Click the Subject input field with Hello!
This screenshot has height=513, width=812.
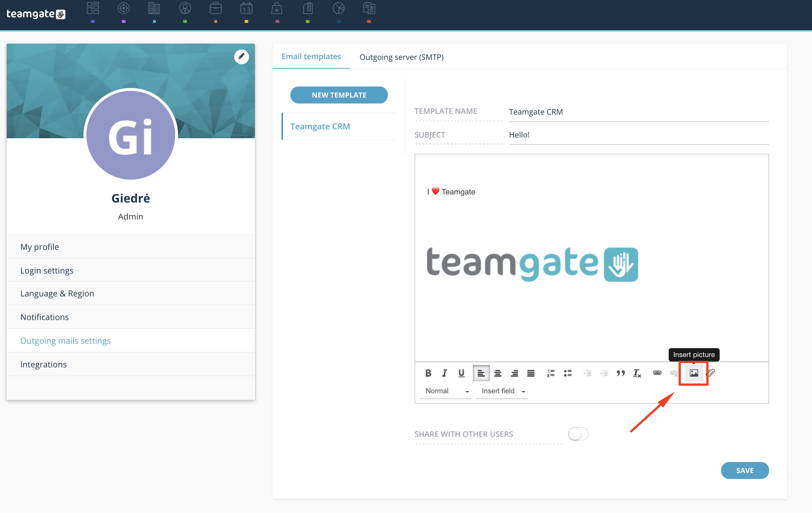[x=639, y=135]
